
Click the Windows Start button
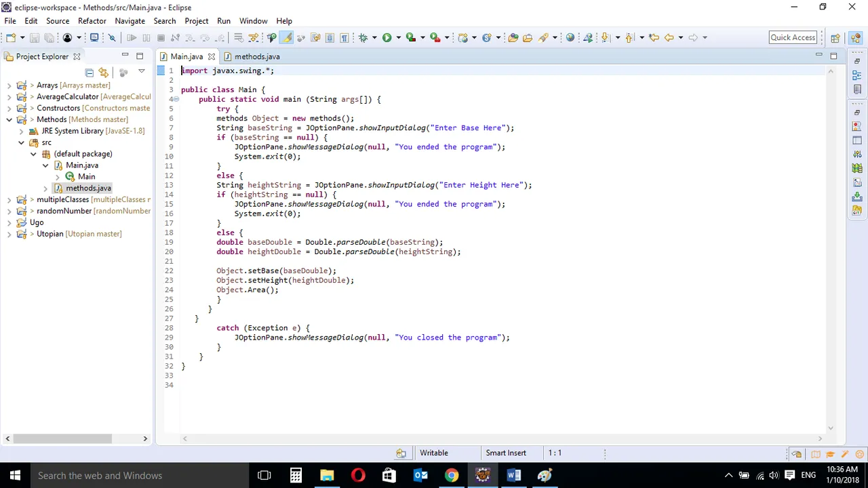click(15, 475)
